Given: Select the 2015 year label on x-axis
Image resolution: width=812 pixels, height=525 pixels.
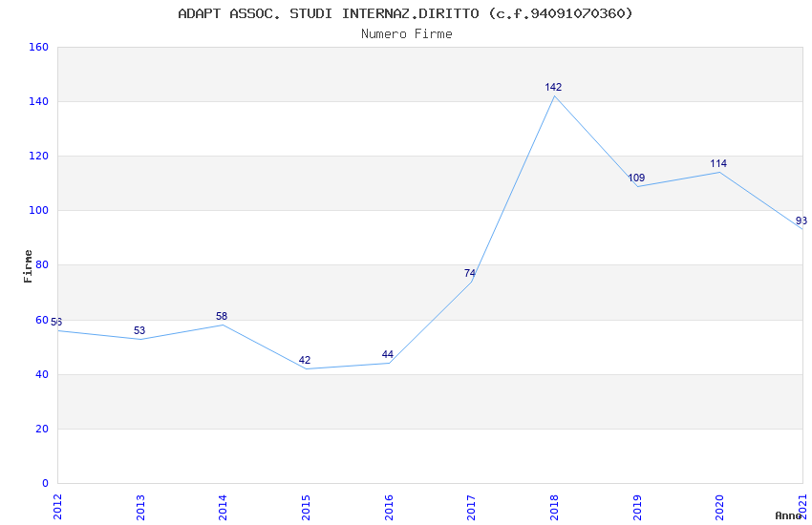Looking at the screenshot, I should 306,508.
